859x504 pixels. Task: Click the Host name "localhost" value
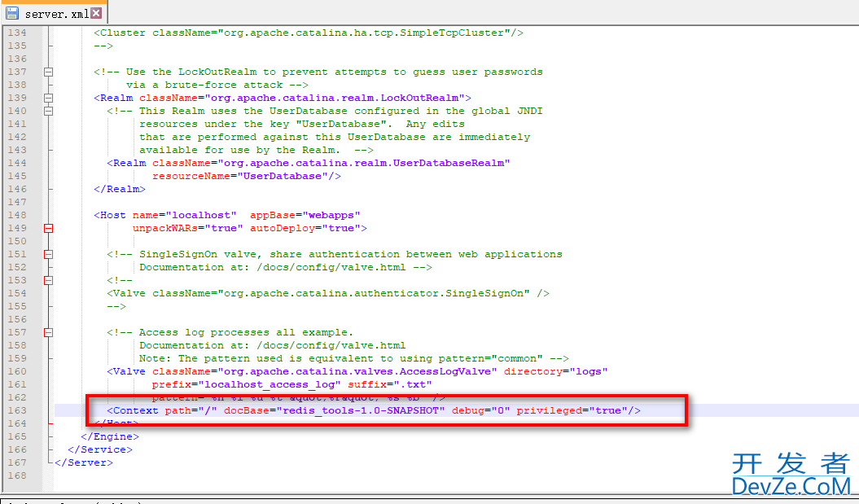pos(201,215)
